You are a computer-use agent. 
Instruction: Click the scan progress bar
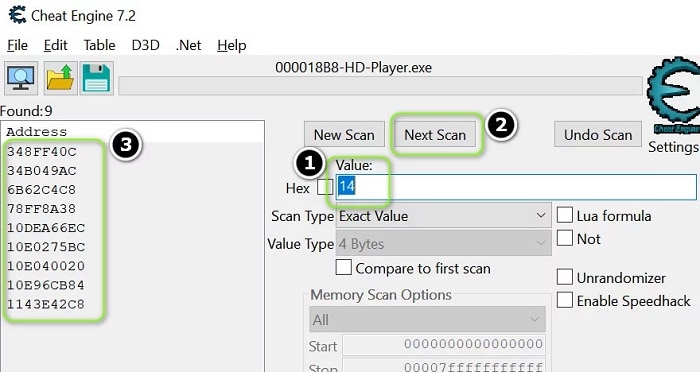click(x=380, y=86)
